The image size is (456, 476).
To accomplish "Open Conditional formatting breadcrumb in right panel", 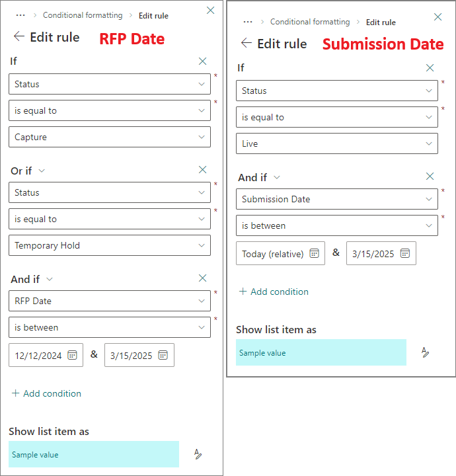I will (310, 22).
